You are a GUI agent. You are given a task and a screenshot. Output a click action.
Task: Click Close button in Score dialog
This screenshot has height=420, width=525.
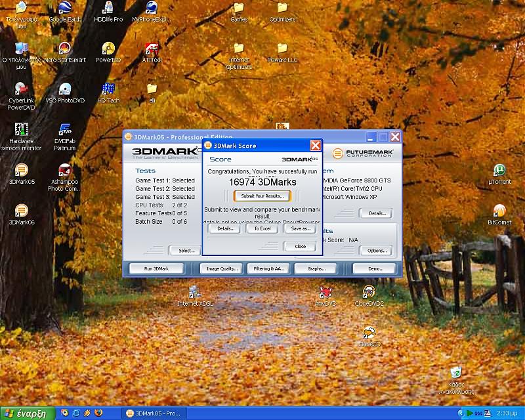point(300,246)
